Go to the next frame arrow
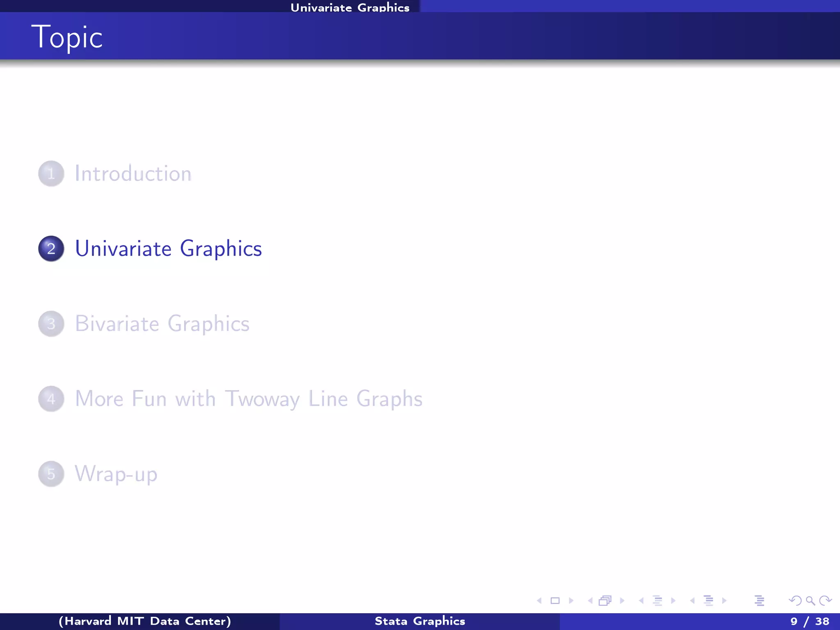 622,601
